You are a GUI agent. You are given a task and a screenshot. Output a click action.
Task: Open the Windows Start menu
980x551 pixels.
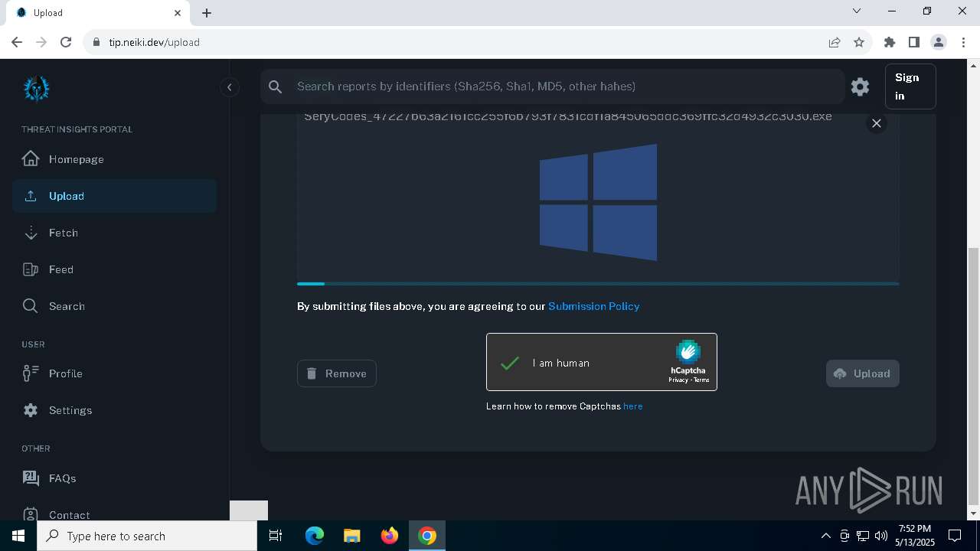[x=18, y=536]
